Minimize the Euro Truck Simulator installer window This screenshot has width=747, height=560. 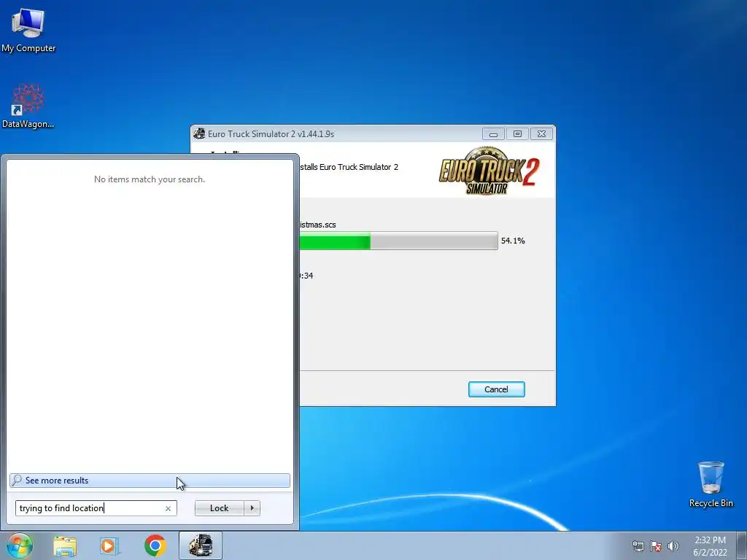pos(493,134)
